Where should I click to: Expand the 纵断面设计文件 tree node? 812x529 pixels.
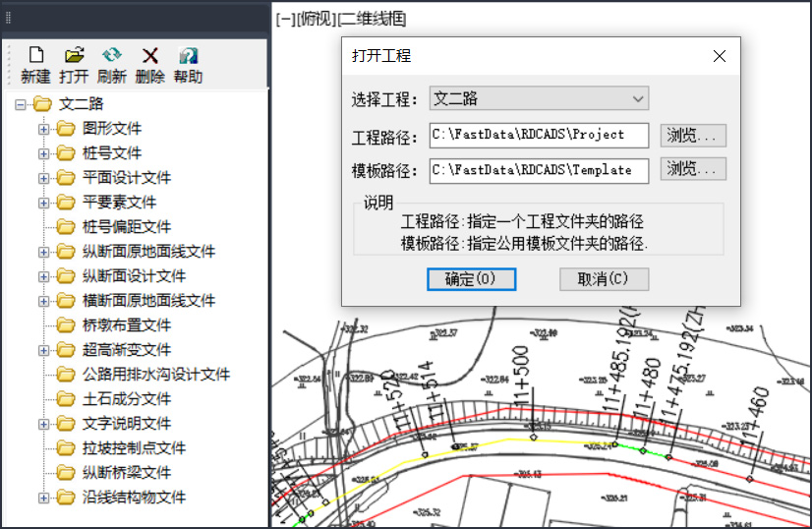43,276
